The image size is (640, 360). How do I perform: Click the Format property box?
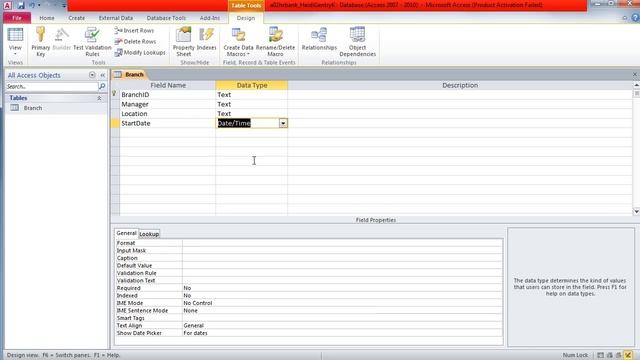point(342,243)
